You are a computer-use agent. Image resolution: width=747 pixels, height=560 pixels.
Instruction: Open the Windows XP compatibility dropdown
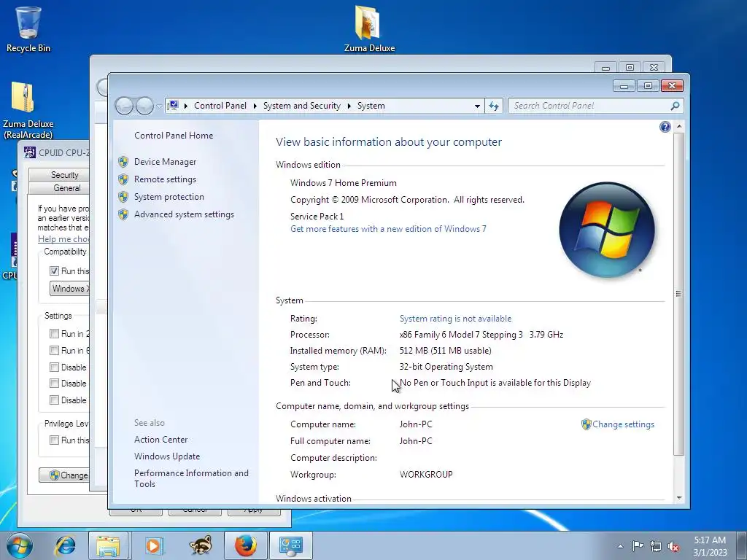click(x=69, y=289)
